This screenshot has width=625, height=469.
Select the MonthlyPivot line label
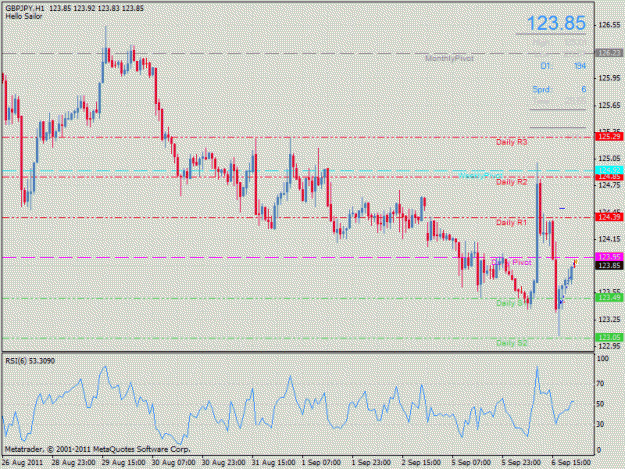coord(449,59)
